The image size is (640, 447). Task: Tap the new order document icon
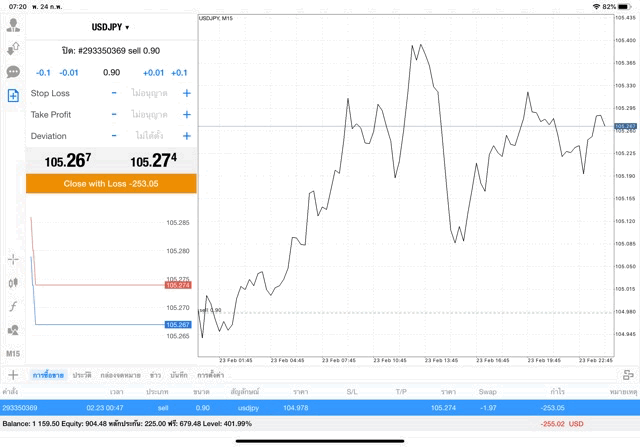13,96
